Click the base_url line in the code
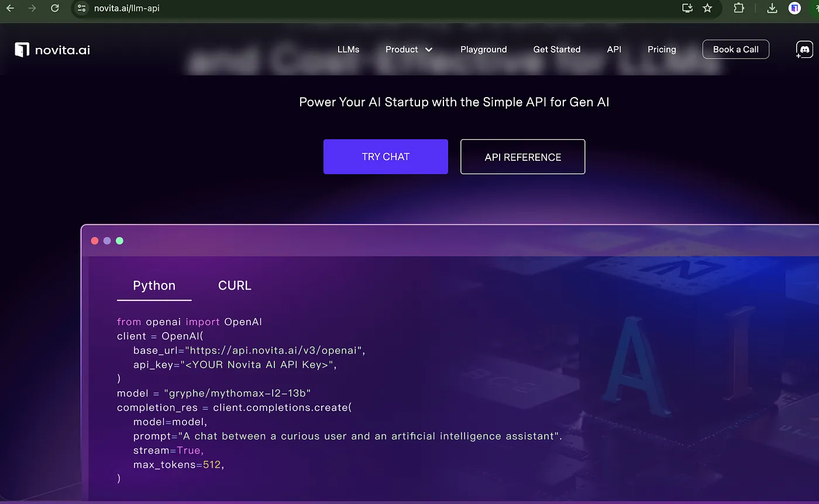 pyautogui.click(x=249, y=350)
